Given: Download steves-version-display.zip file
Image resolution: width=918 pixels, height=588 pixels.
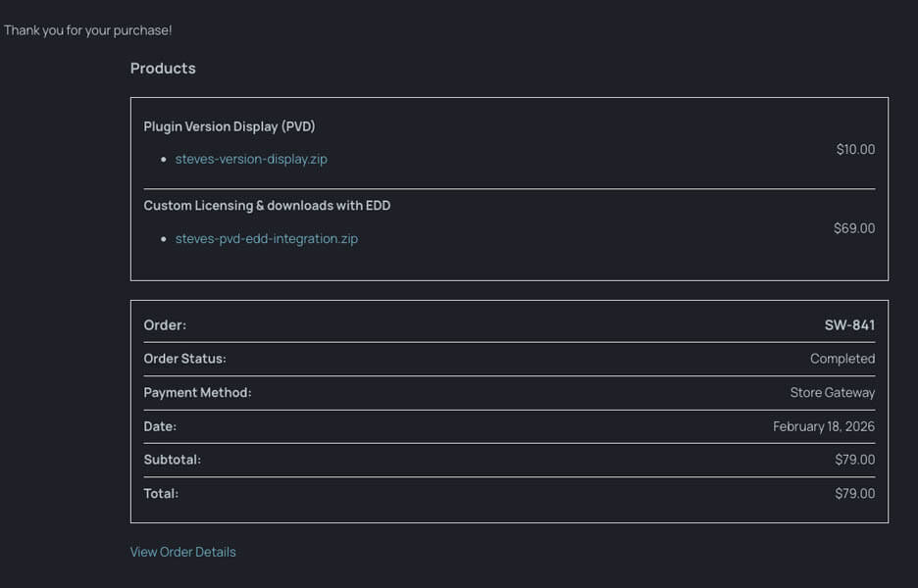Looking at the screenshot, I should [251, 159].
